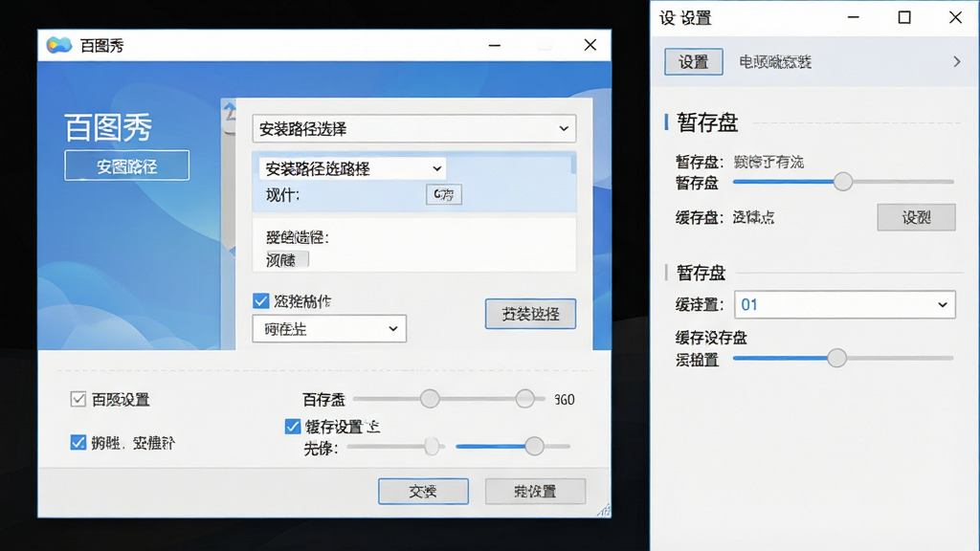Click the small button beside the 现什 label

[444, 195]
